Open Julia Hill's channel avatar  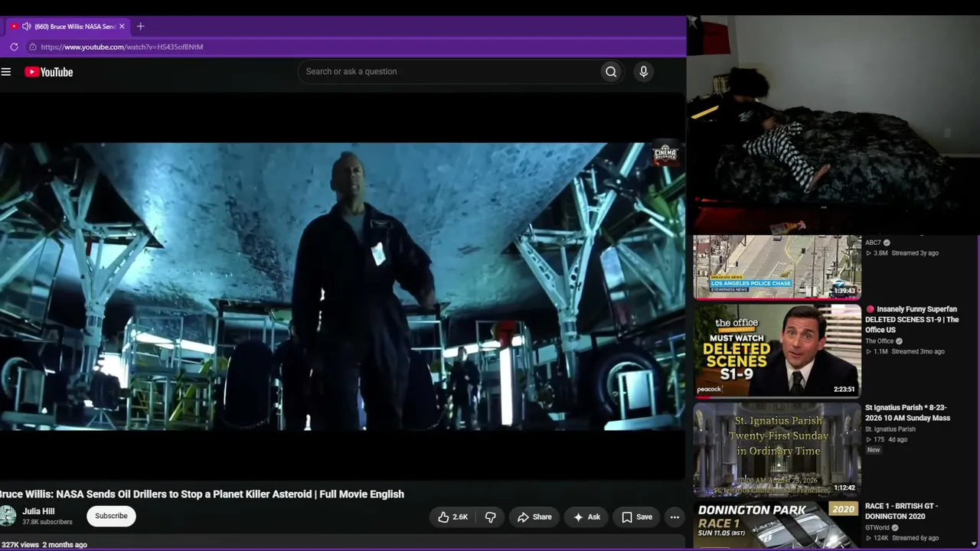coord(8,516)
